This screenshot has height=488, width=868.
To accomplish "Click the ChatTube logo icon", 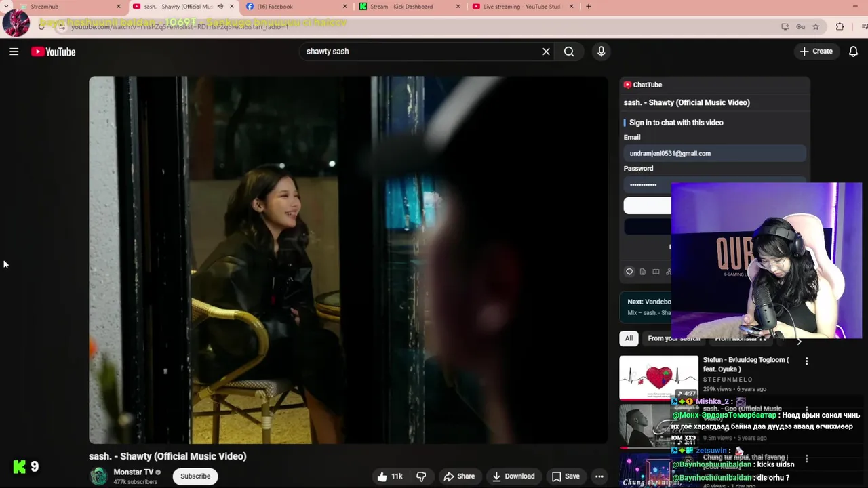I will pos(627,85).
